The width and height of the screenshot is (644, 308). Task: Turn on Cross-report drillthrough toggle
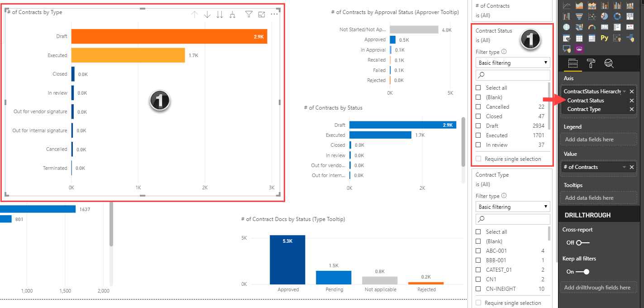(583, 243)
